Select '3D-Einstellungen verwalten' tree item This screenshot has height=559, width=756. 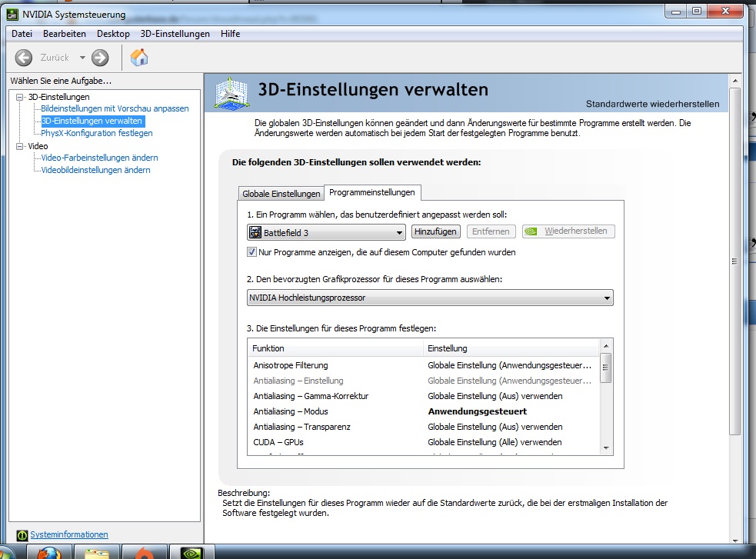point(92,121)
